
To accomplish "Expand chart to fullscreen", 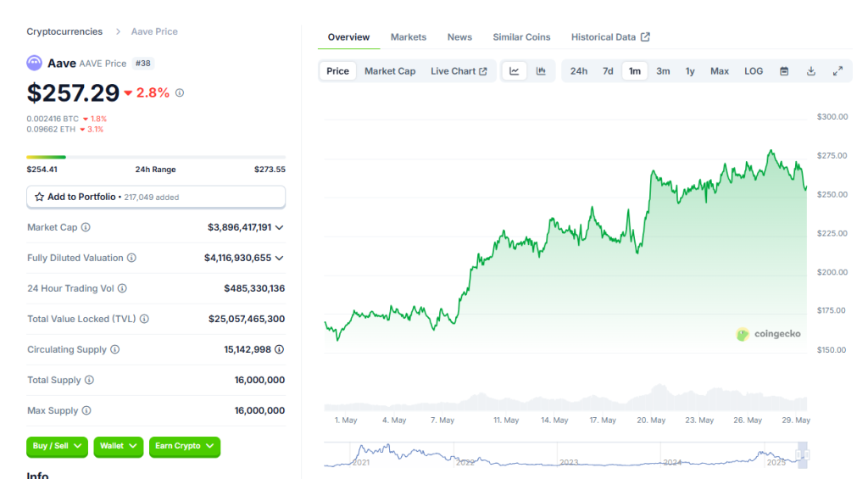I will 838,71.
